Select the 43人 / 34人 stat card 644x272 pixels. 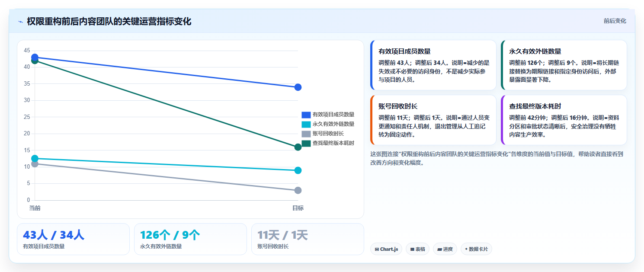73,239
